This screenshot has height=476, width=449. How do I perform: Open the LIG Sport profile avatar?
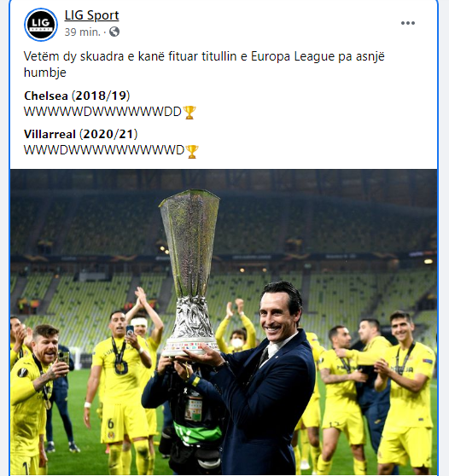coord(41,25)
